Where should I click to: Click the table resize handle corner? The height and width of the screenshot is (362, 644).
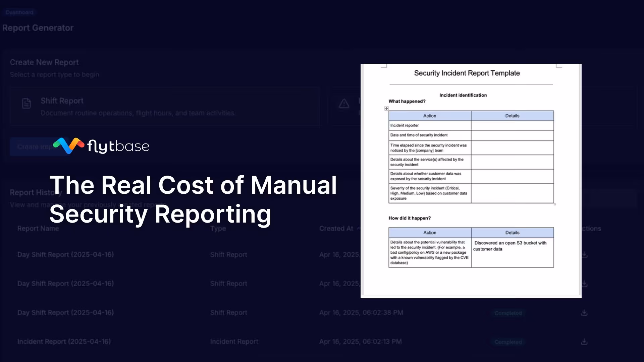click(555, 204)
